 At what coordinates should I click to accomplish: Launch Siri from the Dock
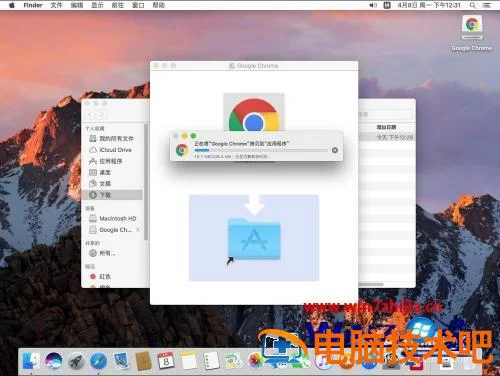tap(53, 361)
